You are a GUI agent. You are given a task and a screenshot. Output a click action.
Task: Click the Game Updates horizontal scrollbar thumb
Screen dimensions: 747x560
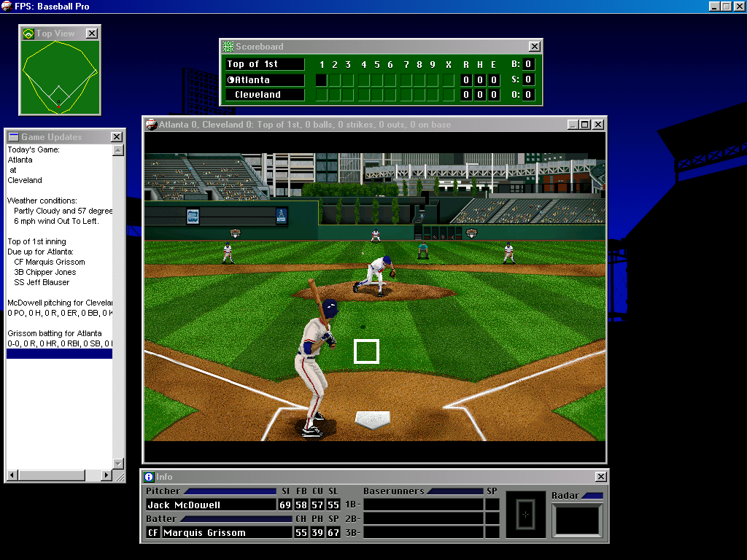coord(52,475)
